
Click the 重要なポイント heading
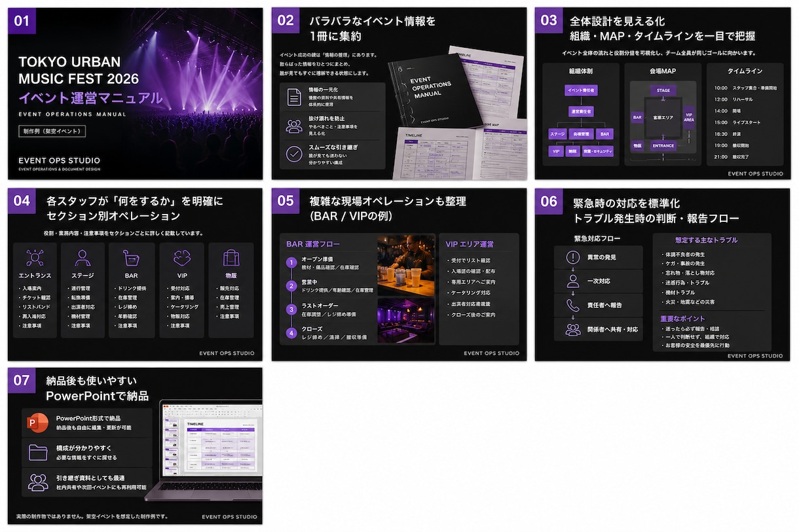[x=682, y=319]
